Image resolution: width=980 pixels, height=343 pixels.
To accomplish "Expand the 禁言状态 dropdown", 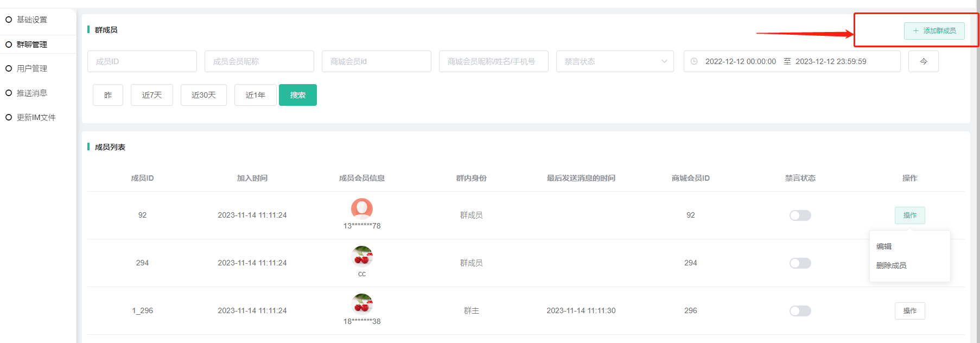I will tap(615, 61).
